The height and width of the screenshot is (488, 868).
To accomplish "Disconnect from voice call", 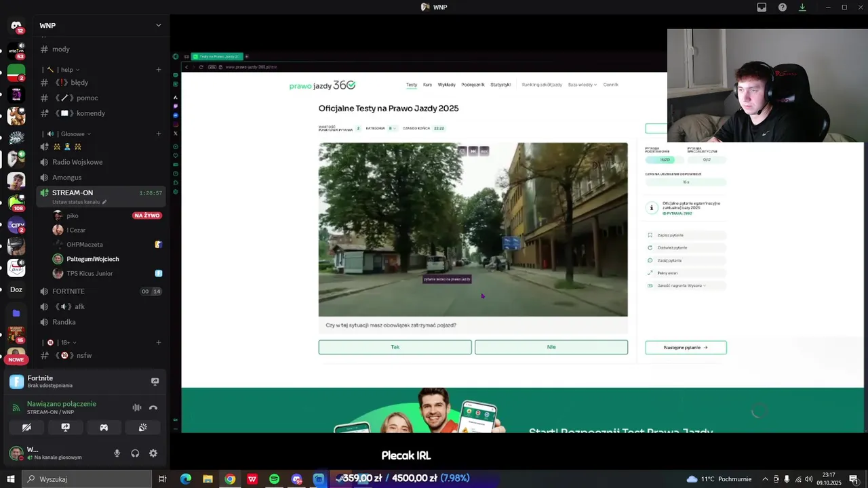I will tap(153, 407).
